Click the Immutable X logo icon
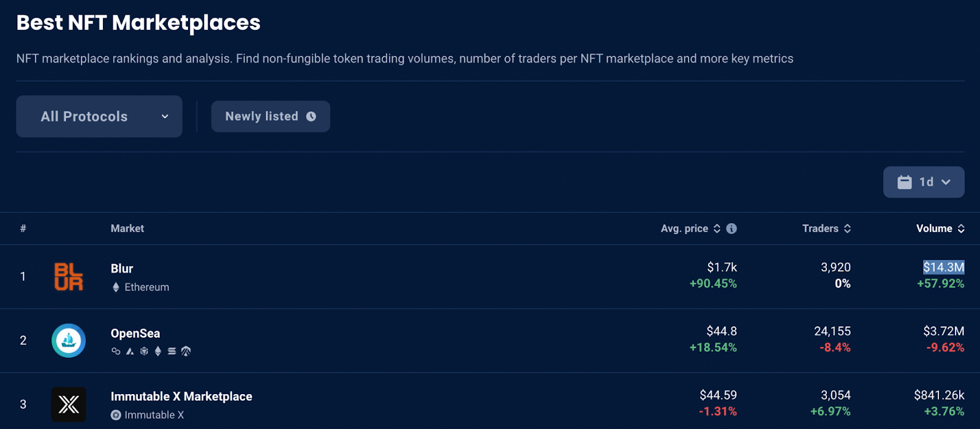The height and width of the screenshot is (429, 980). tap(69, 404)
